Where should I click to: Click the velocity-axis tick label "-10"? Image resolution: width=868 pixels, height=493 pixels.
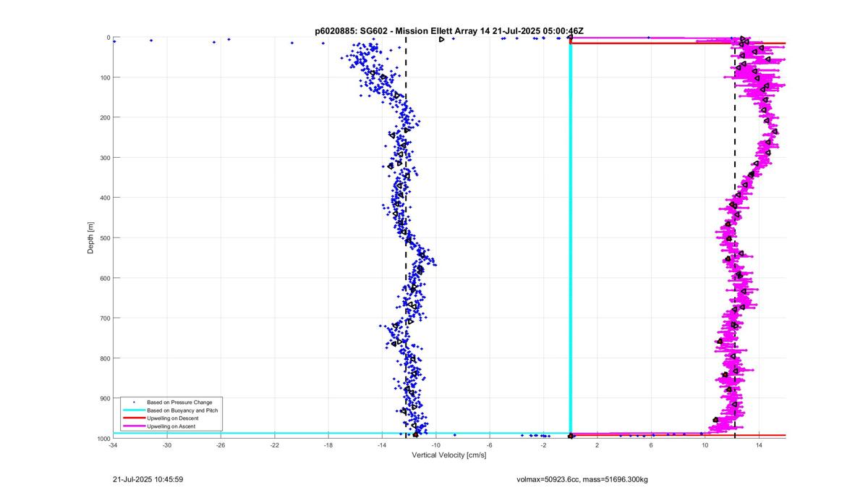coord(436,446)
